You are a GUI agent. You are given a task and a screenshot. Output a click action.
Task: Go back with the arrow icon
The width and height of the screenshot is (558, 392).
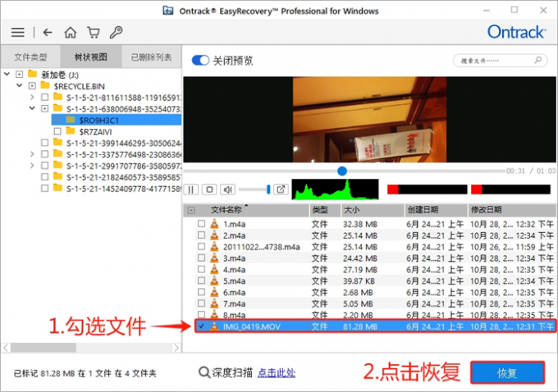coord(48,32)
